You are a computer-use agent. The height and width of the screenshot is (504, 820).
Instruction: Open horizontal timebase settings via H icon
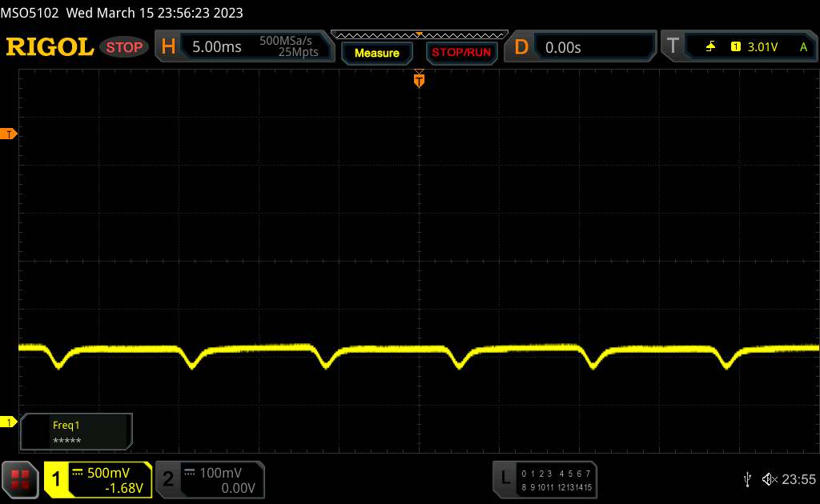168,46
